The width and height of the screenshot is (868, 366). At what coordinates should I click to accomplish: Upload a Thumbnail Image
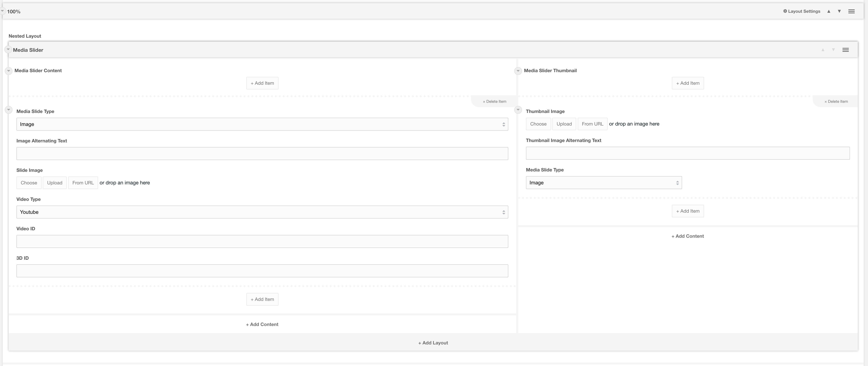coord(564,124)
